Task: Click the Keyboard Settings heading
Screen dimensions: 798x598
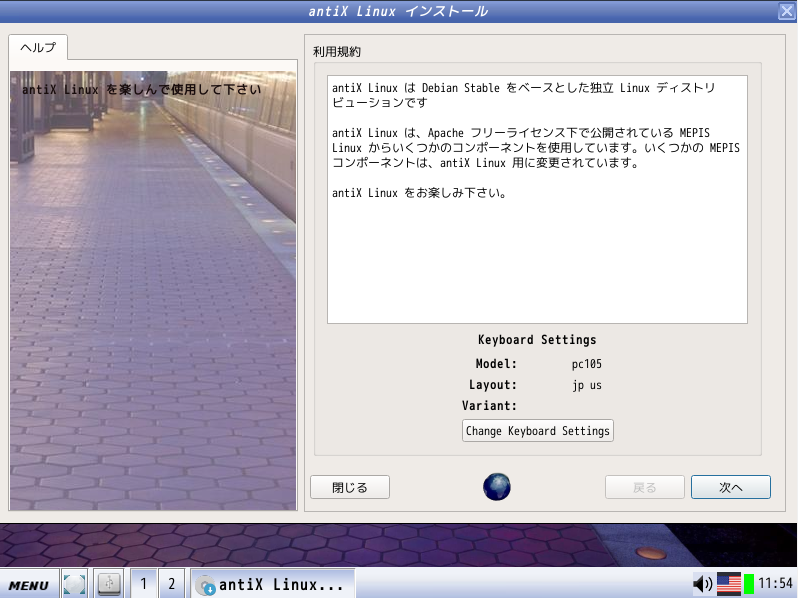Action: click(x=537, y=340)
